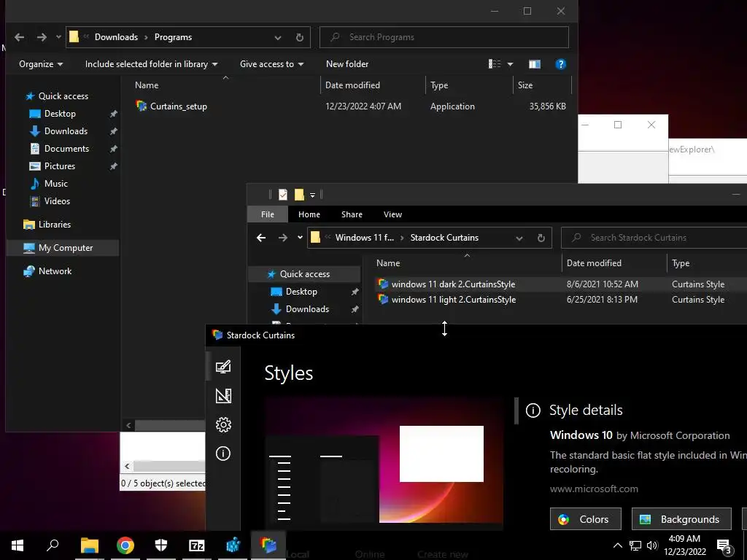This screenshot has height=560, width=747.
Task: Switch to the Share ribbon tab
Action: pyautogui.click(x=352, y=214)
